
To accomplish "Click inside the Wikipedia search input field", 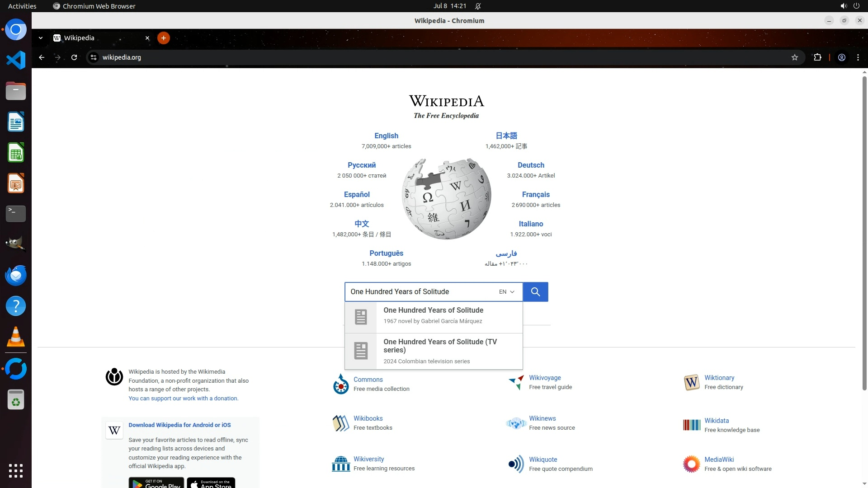I will coord(420,292).
